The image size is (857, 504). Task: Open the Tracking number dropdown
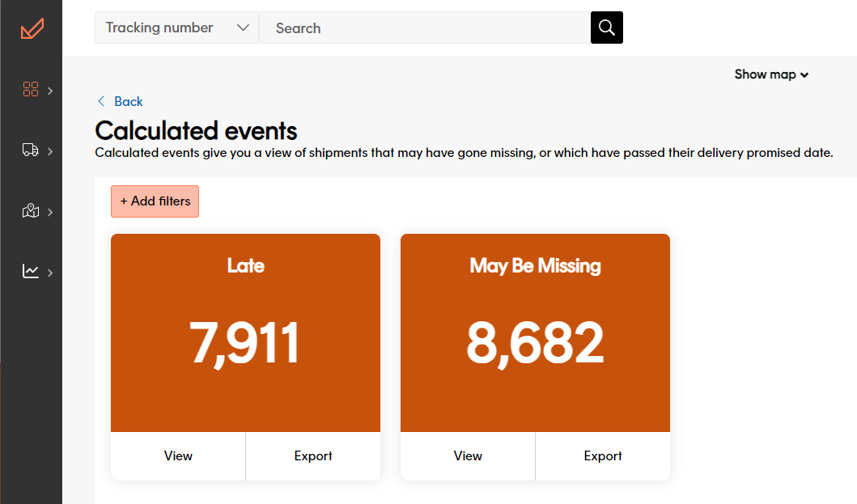[x=176, y=28]
